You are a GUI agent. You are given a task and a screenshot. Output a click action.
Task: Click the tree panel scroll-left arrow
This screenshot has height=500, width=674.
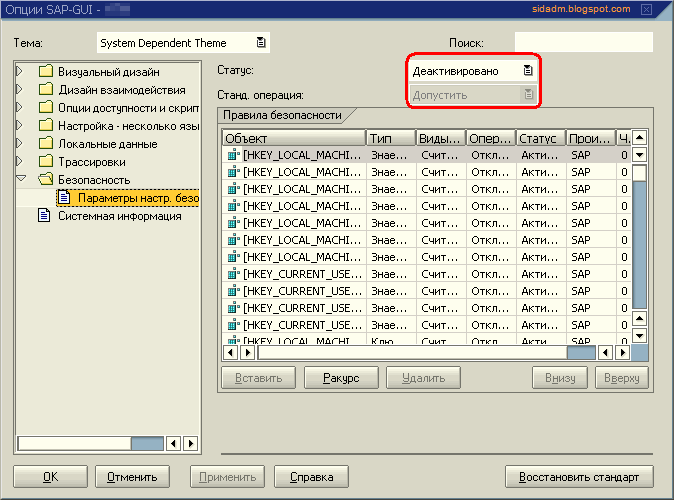(x=173, y=443)
